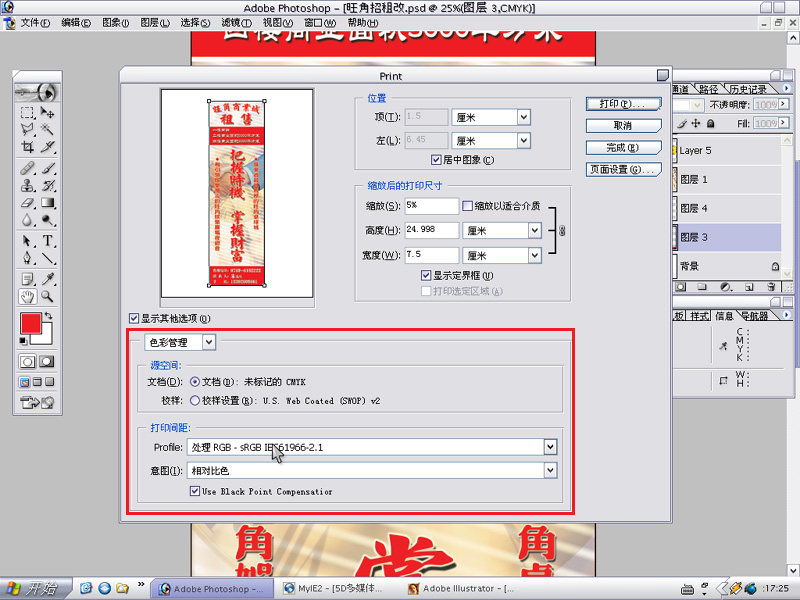Open the 意图 rendering intent dropdown
This screenshot has width=800, height=600.
pyautogui.click(x=550, y=470)
